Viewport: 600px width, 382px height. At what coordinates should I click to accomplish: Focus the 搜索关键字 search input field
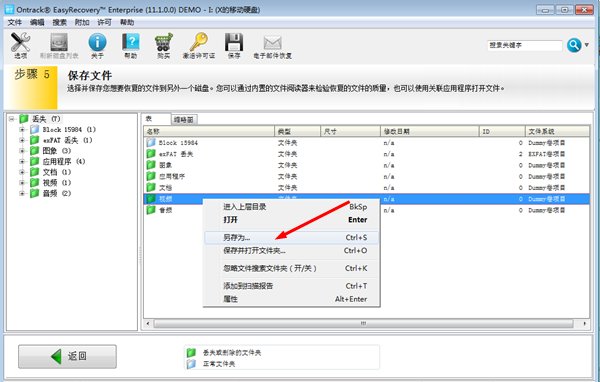(x=525, y=45)
